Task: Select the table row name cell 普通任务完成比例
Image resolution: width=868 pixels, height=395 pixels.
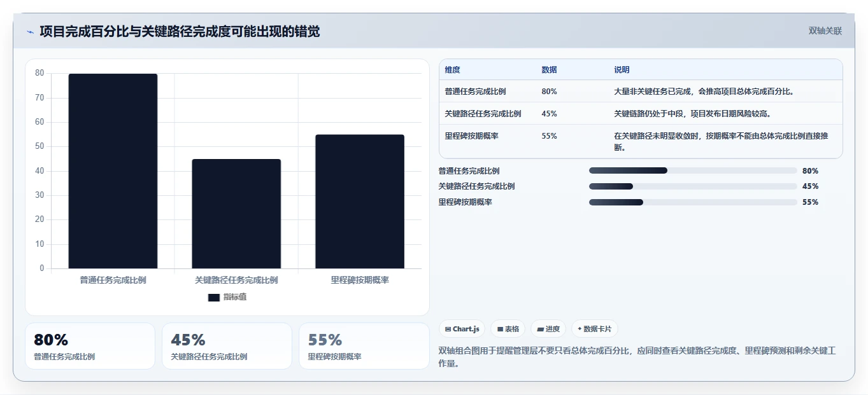Action: [x=475, y=92]
